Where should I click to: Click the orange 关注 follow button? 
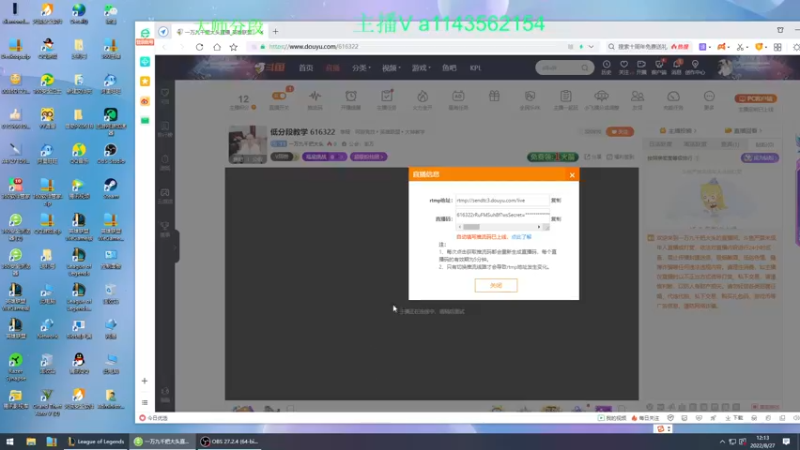pyautogui.click(x=620, y=132)
